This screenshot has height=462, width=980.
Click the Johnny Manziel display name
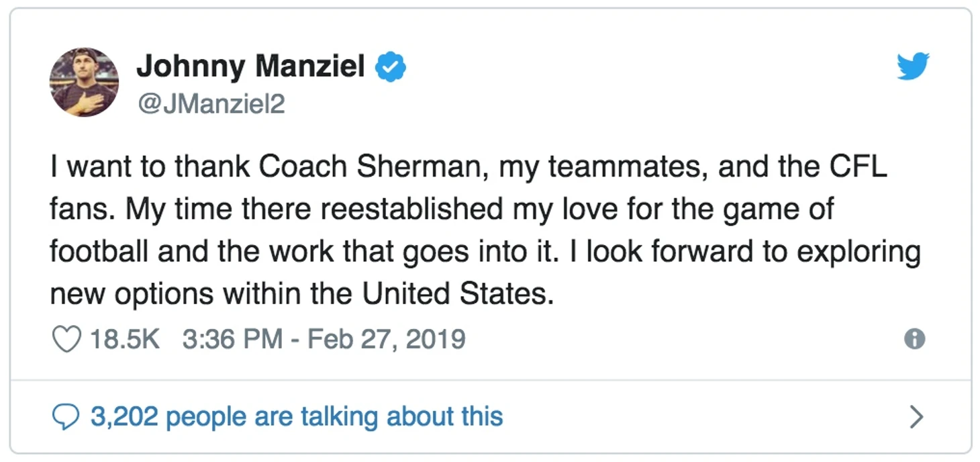coord(250,67)
